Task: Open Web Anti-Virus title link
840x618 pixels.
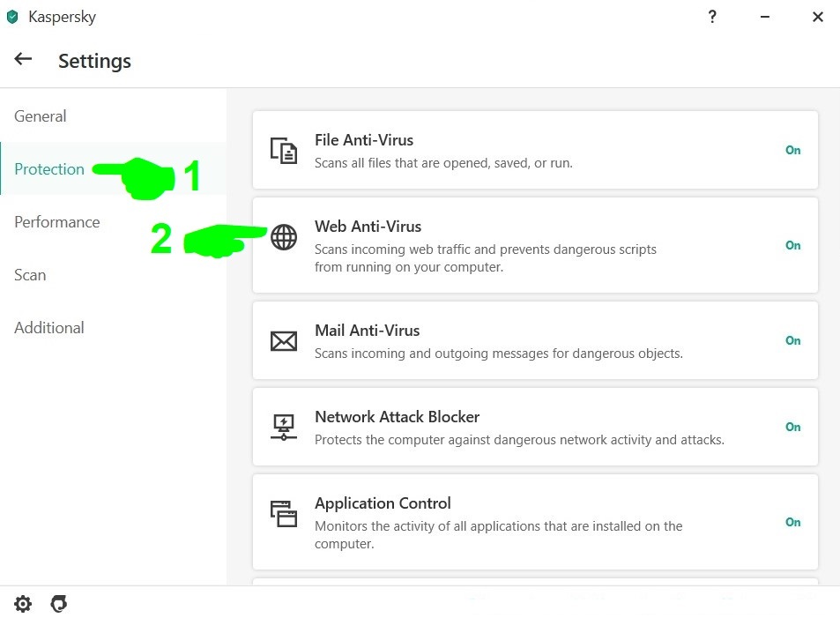Action: point(368,227)
